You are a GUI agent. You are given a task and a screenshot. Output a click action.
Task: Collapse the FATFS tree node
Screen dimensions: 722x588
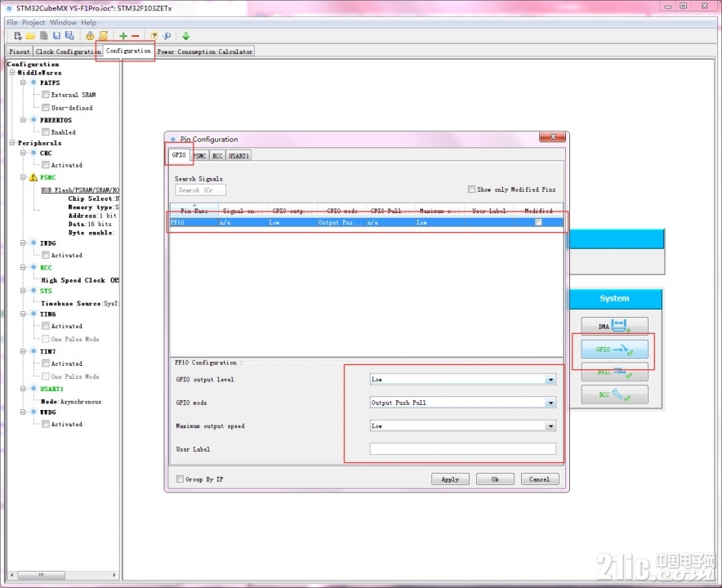coord(23,82)
